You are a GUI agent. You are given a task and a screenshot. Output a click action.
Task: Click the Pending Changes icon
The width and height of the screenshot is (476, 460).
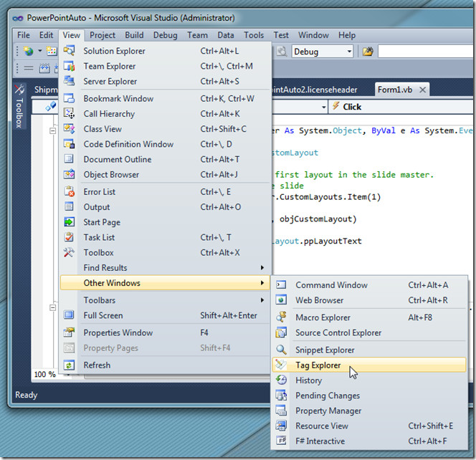[x=281, y=395]
